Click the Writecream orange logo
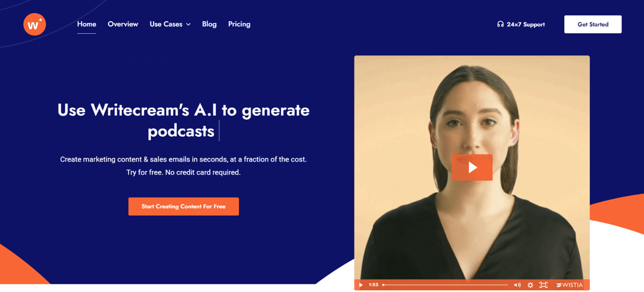Image resolution: width=644 pixels, height=292 pixels. (x=35, y=24)
